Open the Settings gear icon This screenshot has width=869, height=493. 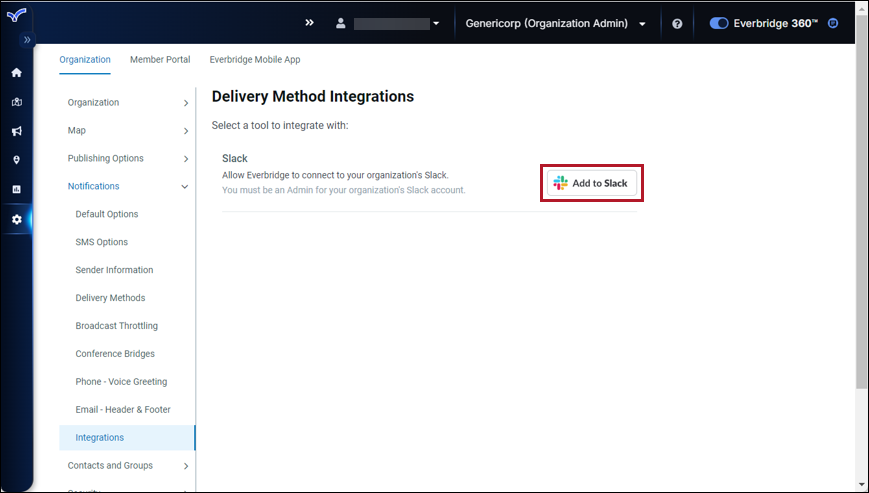17,219
